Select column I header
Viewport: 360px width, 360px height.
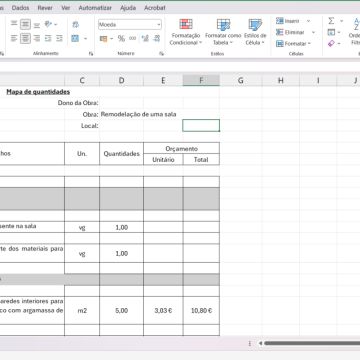318,80
